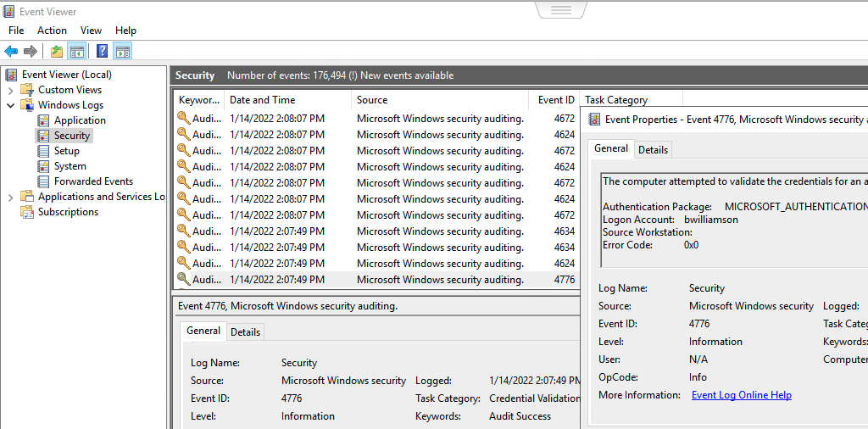Select the event 4776 row at 2:07:49 PM

point(376,280)
